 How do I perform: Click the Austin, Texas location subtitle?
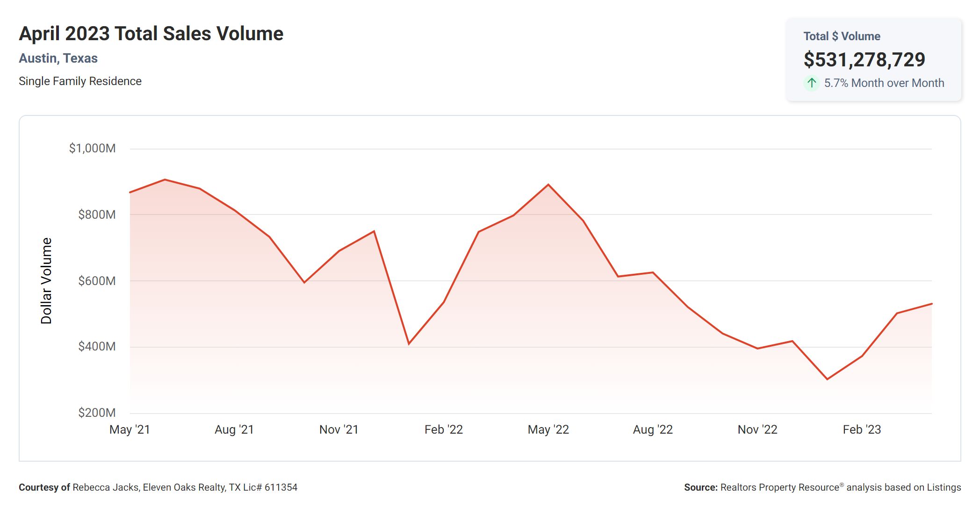click(58, 58)
